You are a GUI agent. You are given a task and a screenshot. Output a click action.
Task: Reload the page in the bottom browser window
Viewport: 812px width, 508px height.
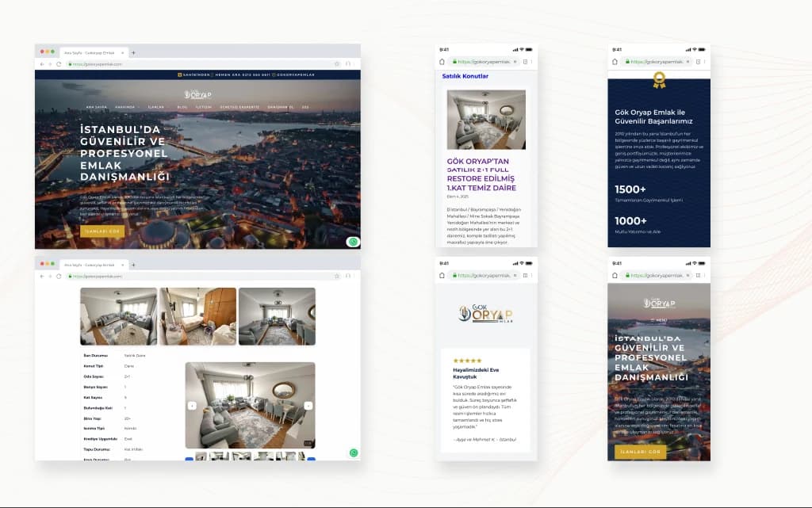[59, 277]
